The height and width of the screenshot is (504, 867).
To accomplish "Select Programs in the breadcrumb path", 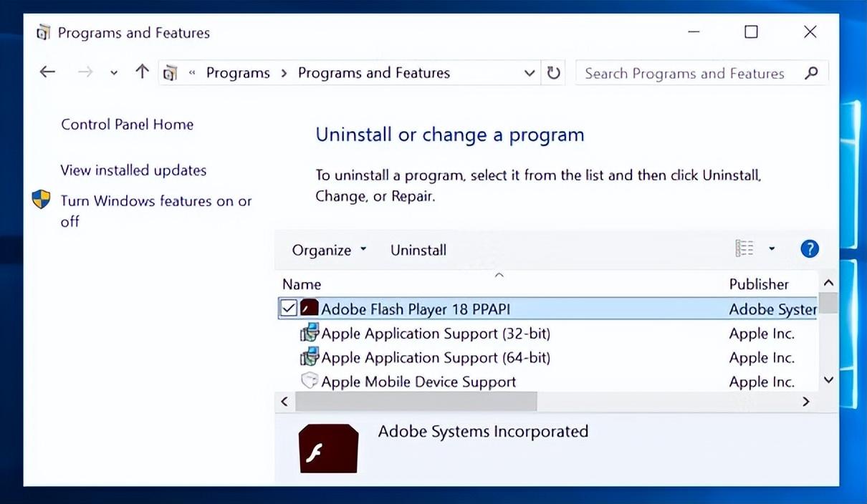I will [238, 73].
